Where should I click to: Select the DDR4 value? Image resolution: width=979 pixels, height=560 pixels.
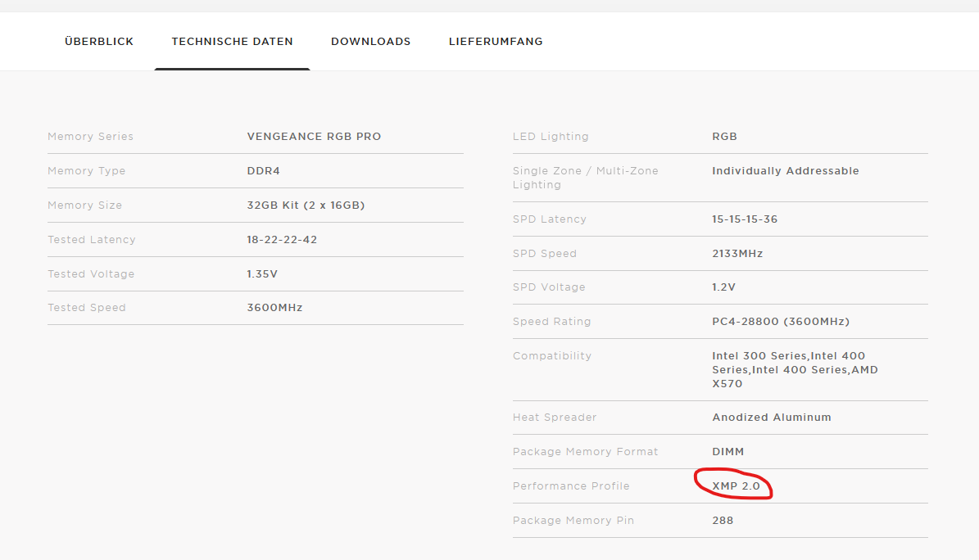click(x=264, y=170)
